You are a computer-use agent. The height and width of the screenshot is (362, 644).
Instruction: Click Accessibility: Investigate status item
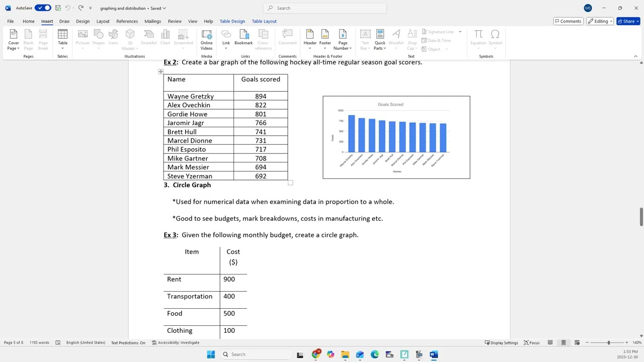coord(176,342)
